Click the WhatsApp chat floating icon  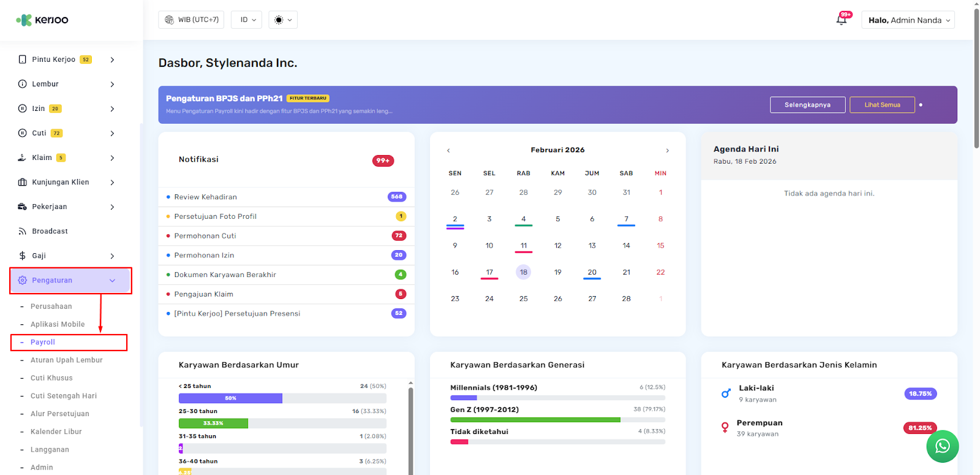[x=942, y=446]
